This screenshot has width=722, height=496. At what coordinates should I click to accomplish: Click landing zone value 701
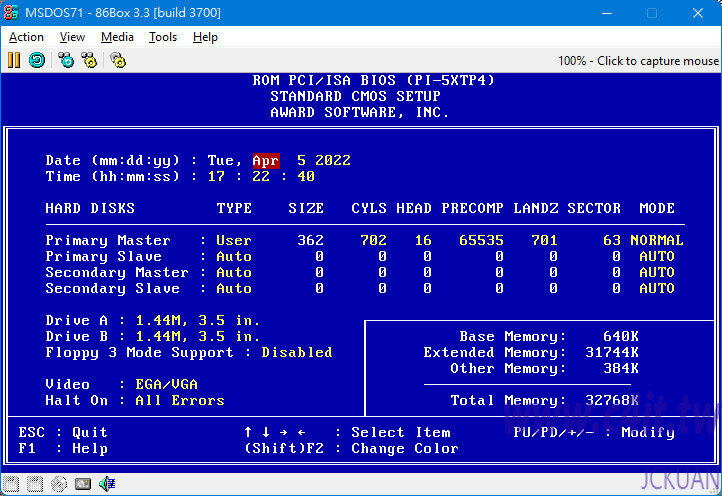coord(544,240)
